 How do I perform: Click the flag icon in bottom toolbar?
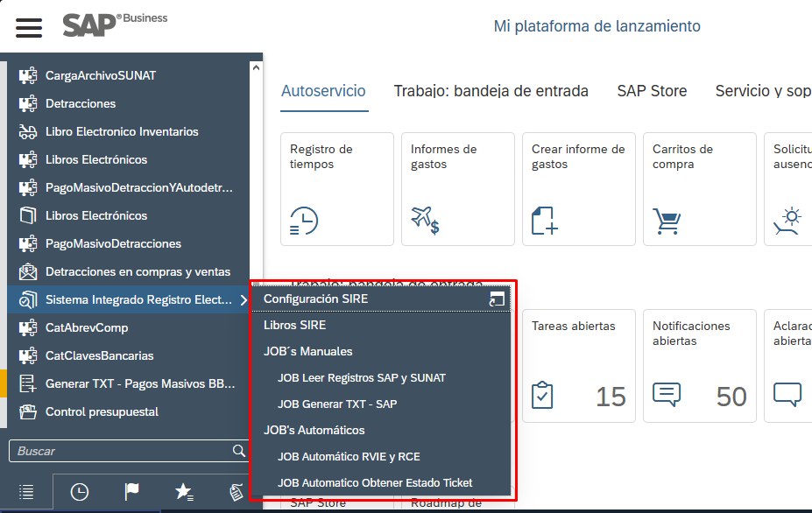131,492
